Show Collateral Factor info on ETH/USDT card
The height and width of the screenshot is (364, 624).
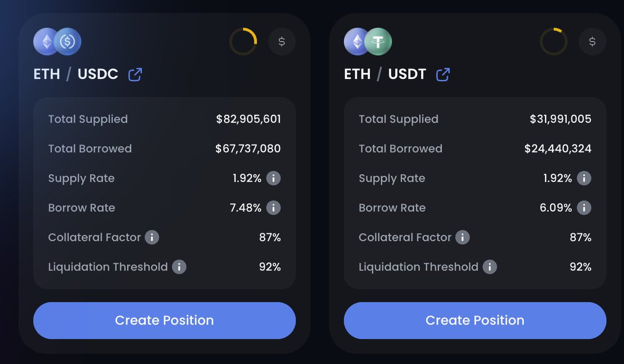click(462, 238)
